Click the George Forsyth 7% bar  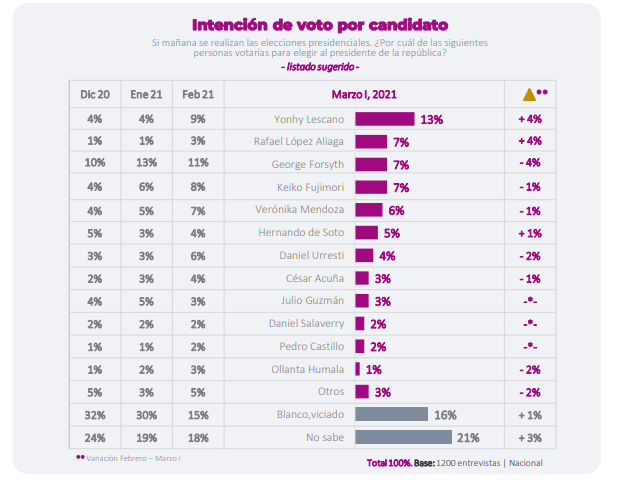click(x=371, y=165)
